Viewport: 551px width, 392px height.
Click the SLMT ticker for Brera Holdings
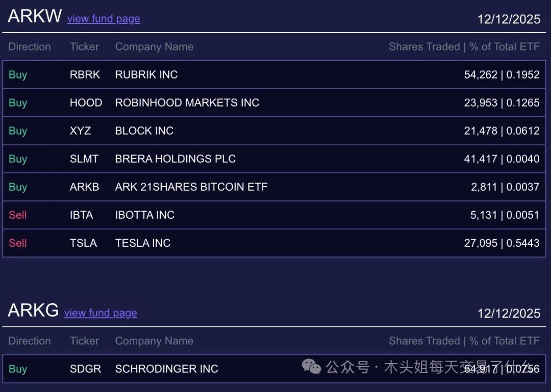click(84, 159)
